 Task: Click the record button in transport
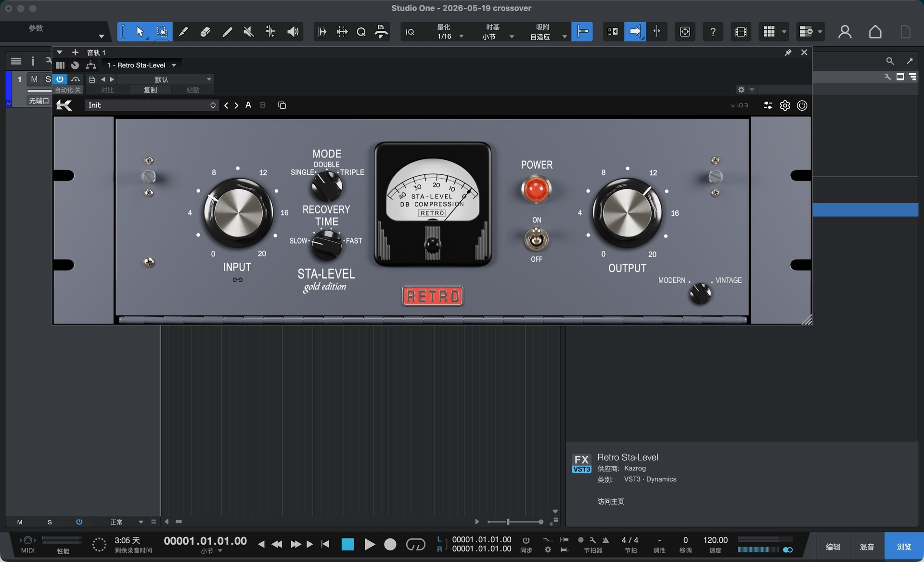coord(390,544)
